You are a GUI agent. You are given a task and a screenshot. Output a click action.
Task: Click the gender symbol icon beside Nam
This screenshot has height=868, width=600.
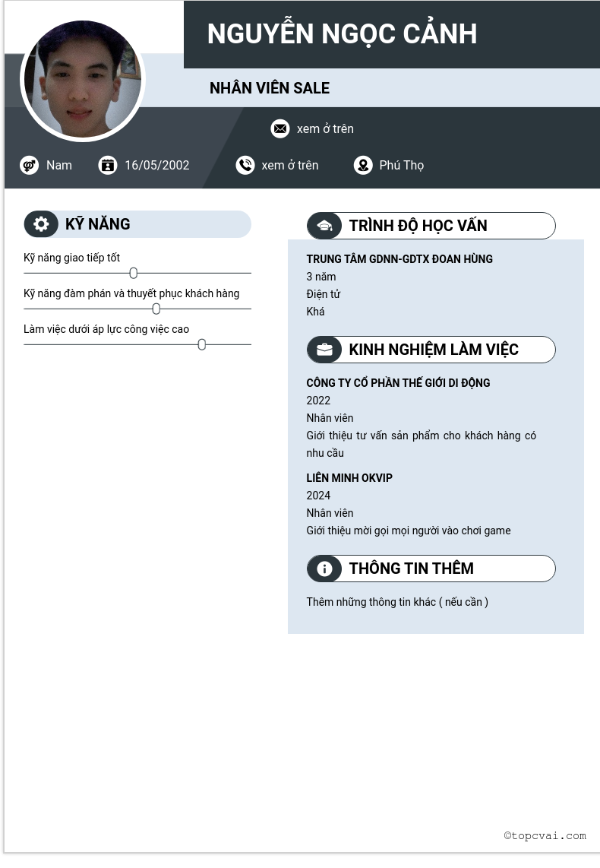coord(30,165)
